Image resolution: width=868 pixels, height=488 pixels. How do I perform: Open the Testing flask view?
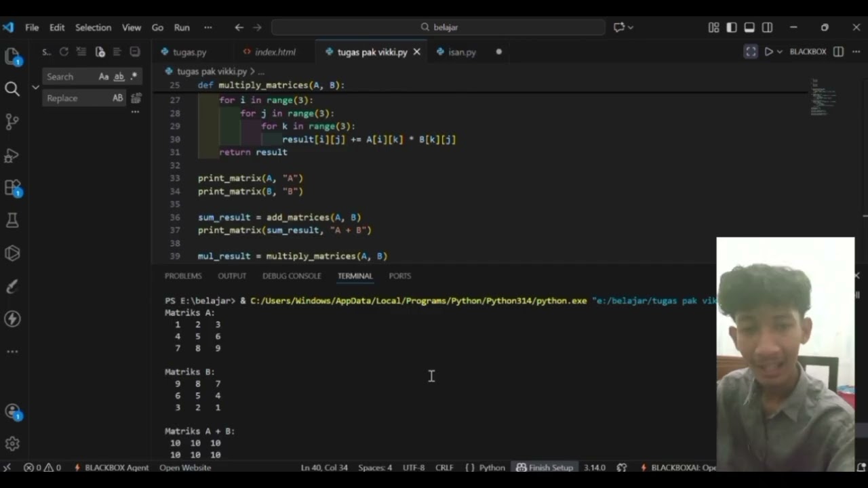pyautogui.click(x=12, y=220)
